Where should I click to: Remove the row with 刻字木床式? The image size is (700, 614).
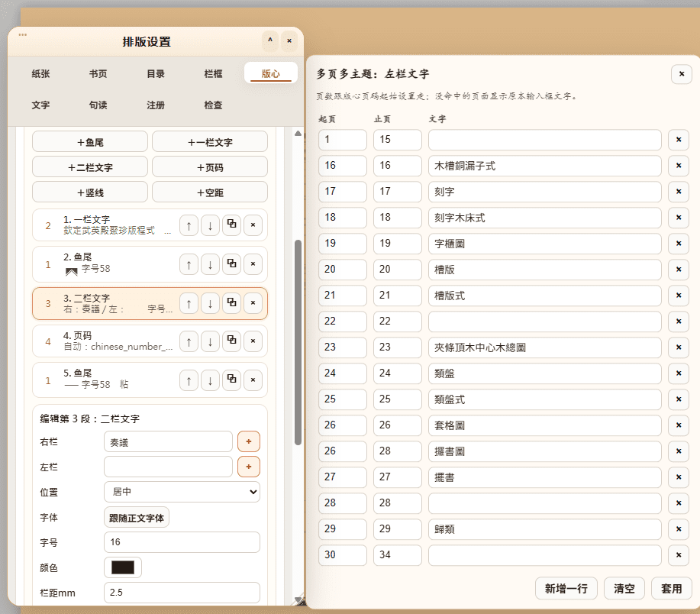pos(679,218)
